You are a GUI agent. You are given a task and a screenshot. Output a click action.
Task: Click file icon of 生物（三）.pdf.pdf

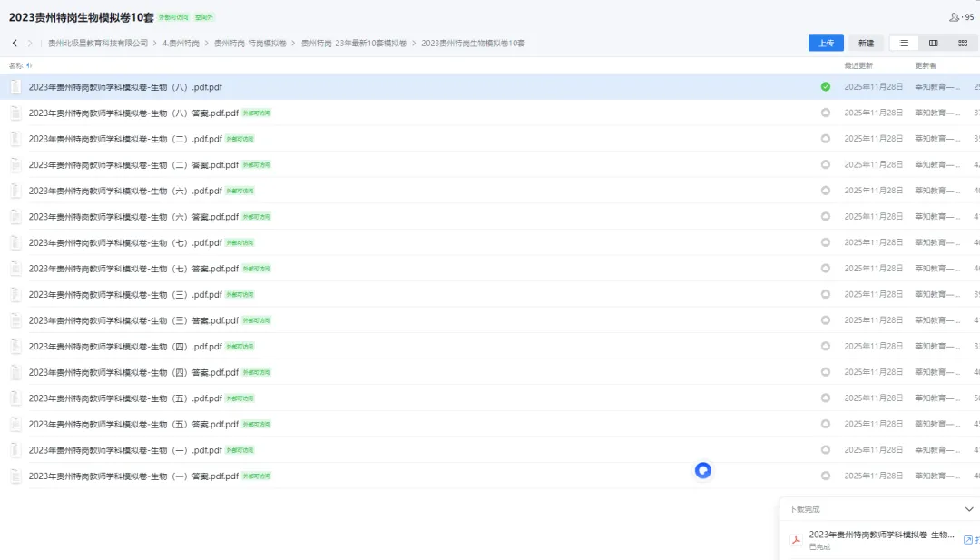15,294
